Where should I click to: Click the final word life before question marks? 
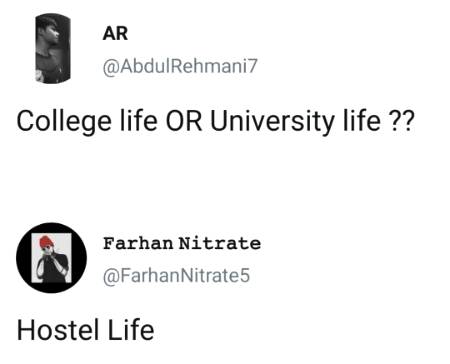pyautogui.click(x=362, y=120)
